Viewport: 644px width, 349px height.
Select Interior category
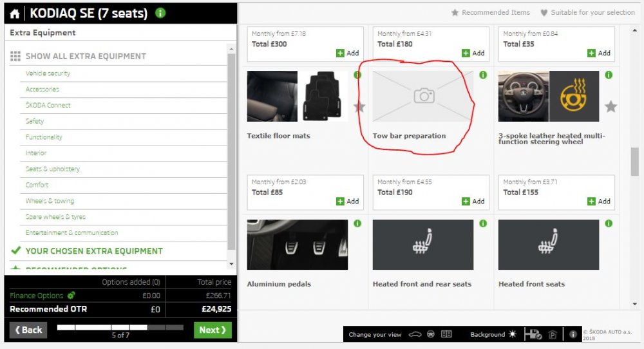point(35,153)
